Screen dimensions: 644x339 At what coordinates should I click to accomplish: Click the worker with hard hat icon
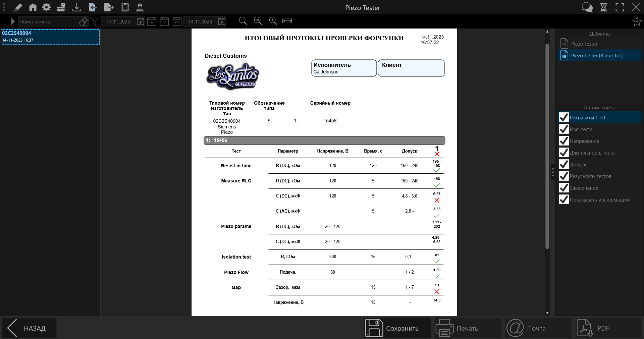[x=140, y=7]
